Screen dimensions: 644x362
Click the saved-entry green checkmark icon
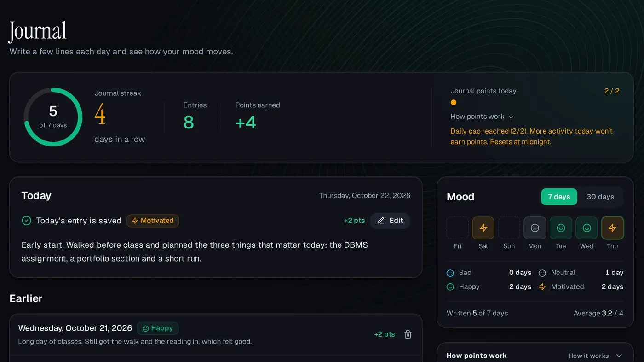coord(27,221)
